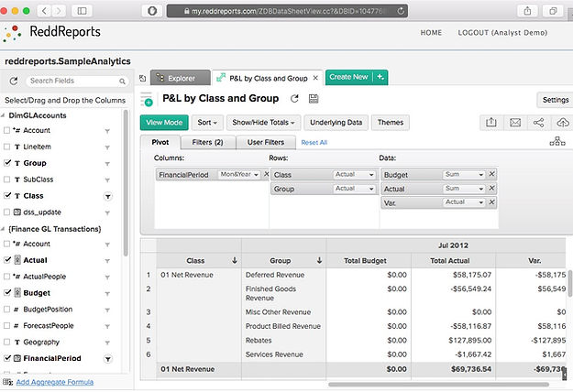Export the report with export icon
Viewport: 573px width, 392px height.
[490, 123]
